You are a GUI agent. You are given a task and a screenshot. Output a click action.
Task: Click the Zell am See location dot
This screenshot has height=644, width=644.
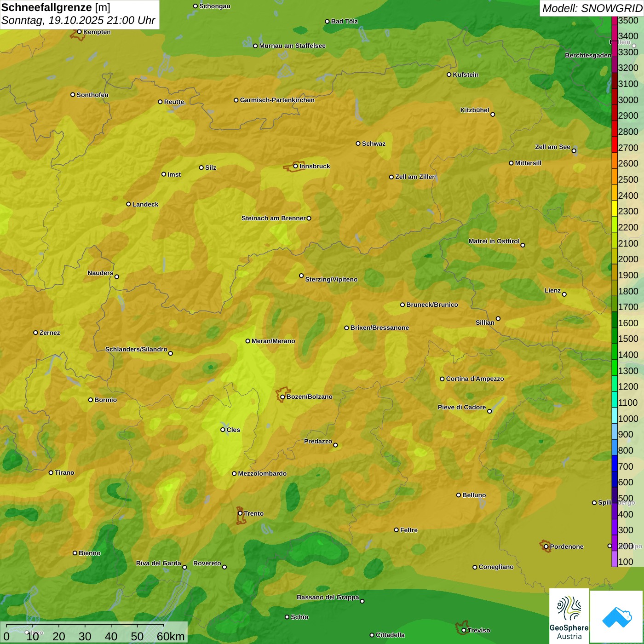[x=574, y=150]
